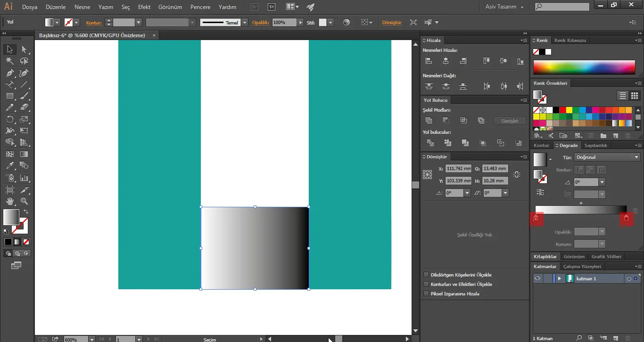The image size is (644, 342).
Task: Toggle constrain width and height proportions link
Action: click(x=517, y=174)
